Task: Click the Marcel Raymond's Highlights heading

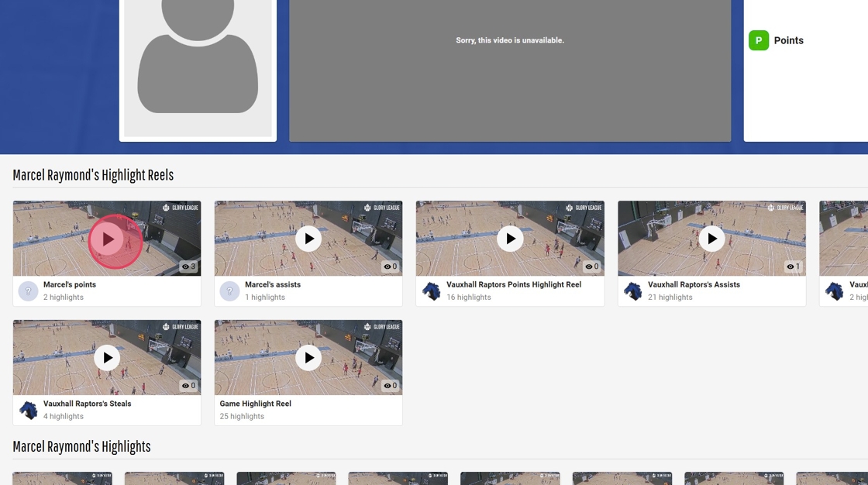Action: point(81,446)
